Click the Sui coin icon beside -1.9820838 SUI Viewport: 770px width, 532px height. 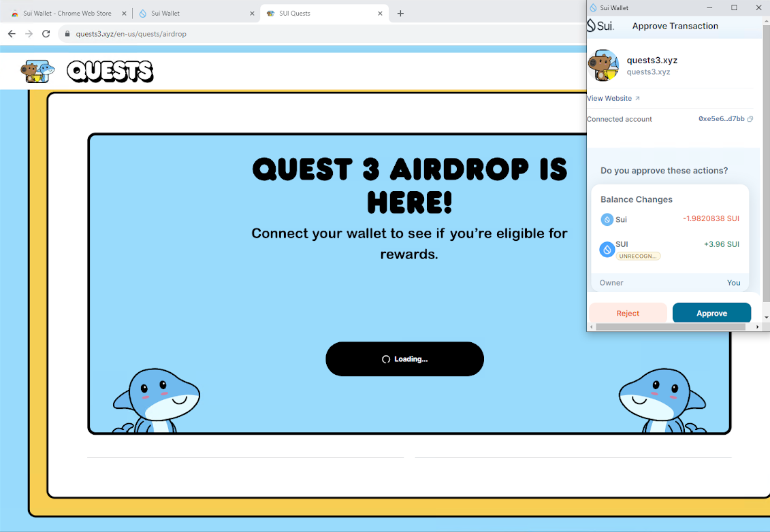click(x=607, y=219)
